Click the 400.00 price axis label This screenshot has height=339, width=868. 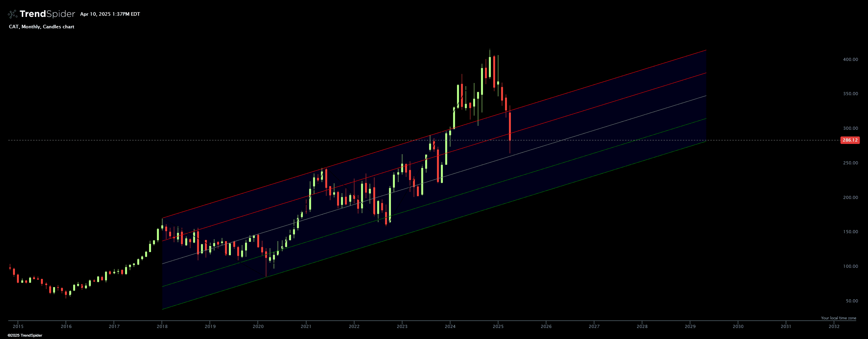click(850, 59)
